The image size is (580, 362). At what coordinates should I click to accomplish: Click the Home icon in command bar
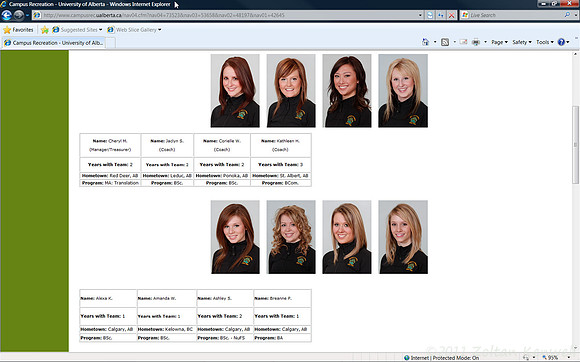(x=425, y=42)
